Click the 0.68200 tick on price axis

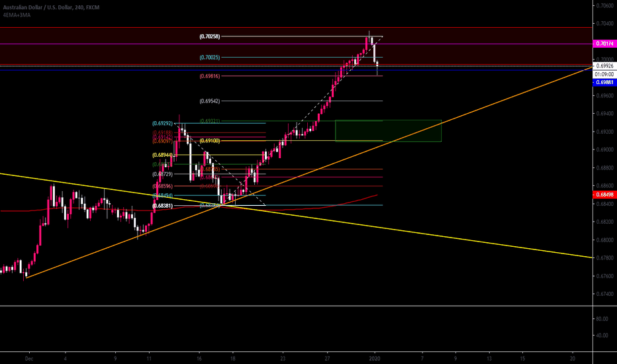pyautogui.click(x=606, y=222)
